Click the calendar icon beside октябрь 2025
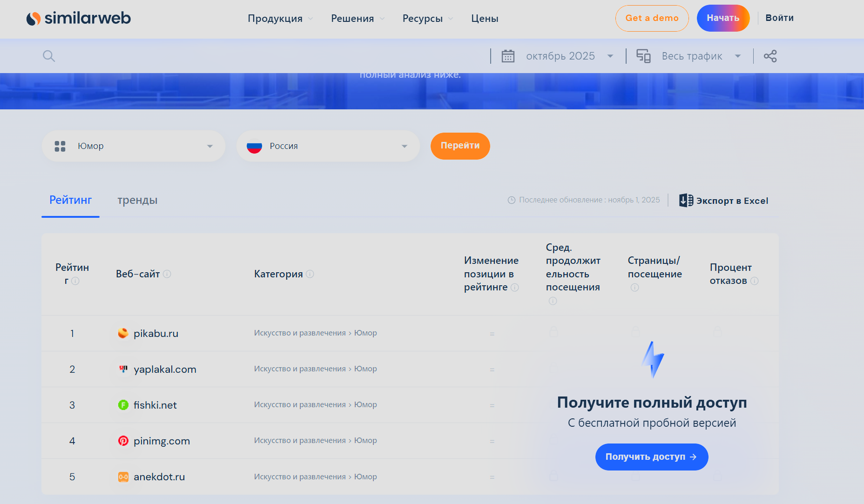This screenshot has width=864, height=504. pyautogui.click(x=508, y=56)
